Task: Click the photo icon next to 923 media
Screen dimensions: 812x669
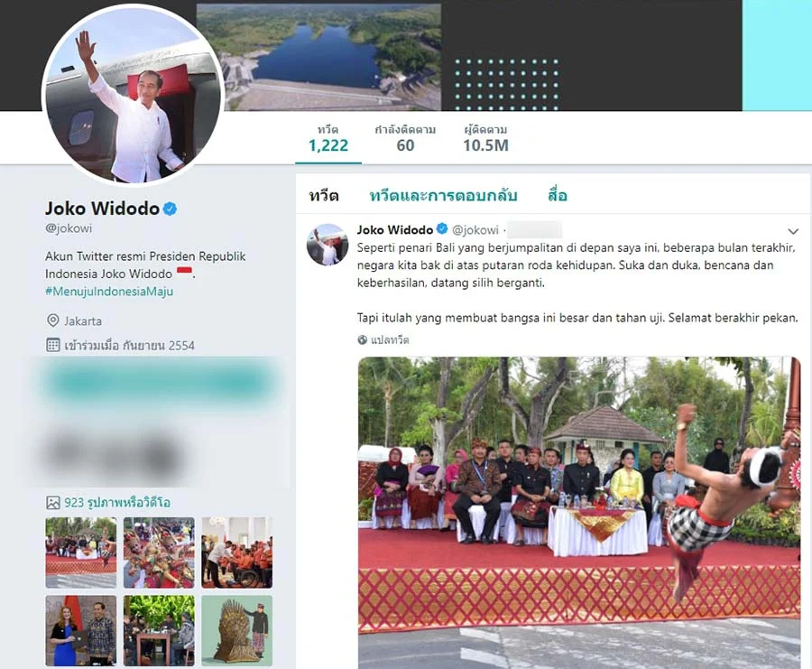Action: pos(53,502)
